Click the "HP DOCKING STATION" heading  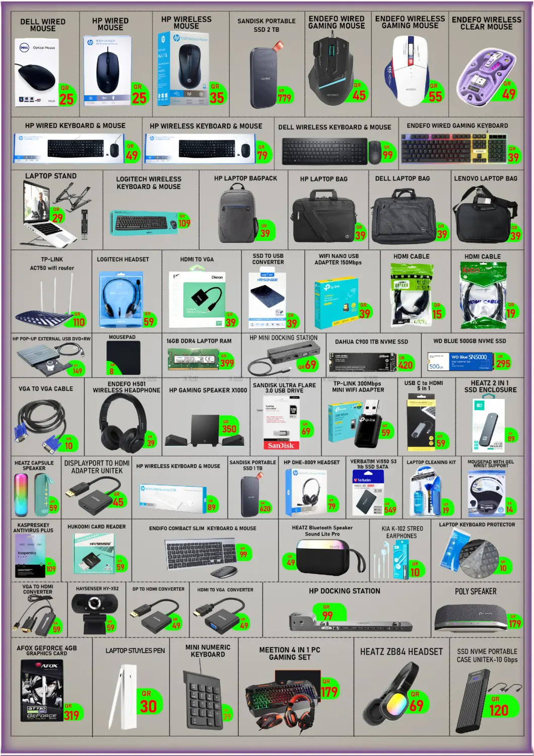(345, 591)
